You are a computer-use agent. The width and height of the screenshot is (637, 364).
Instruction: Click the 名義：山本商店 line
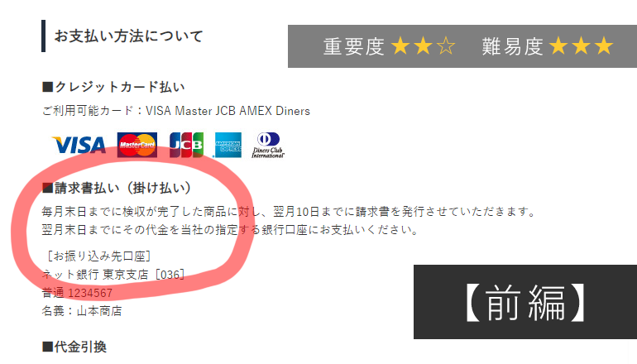(x=82, y=311)
